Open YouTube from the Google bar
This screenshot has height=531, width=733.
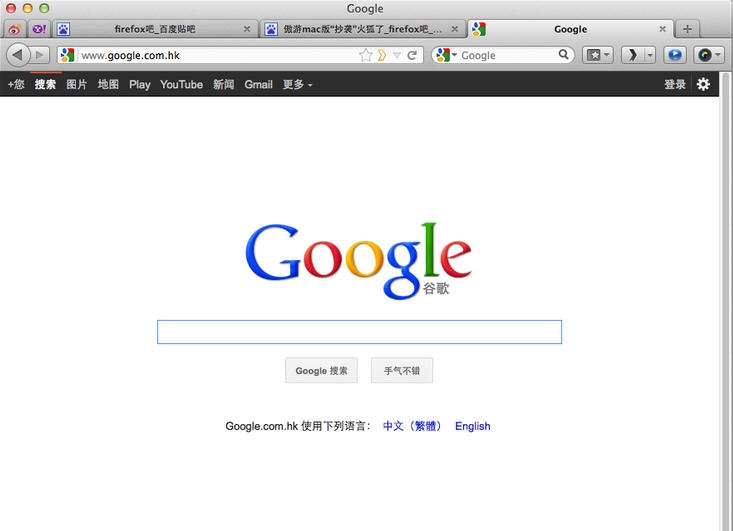coord(181,84)
